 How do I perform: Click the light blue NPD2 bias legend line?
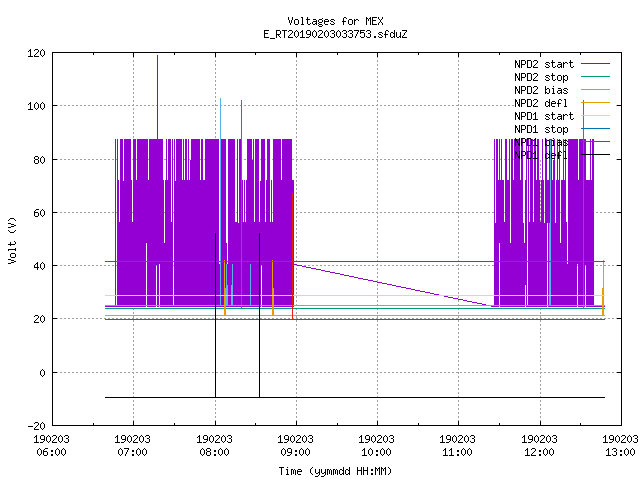[595, 89]
